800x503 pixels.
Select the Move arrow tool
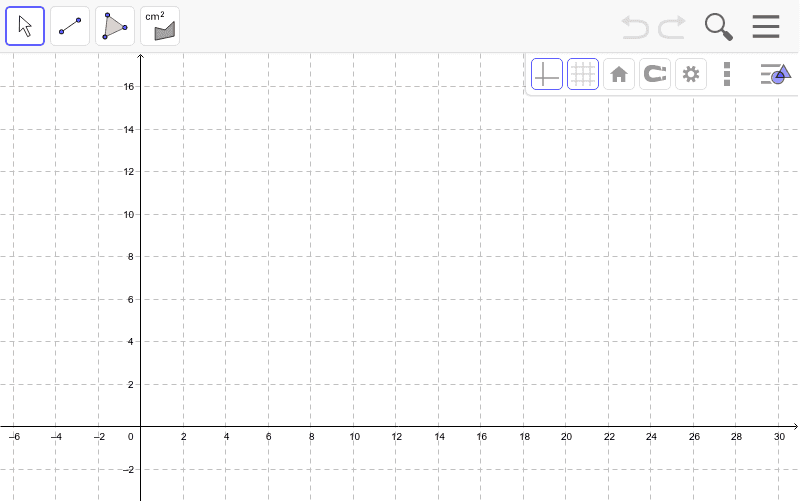pyautogui.click(x=25, y=26)
